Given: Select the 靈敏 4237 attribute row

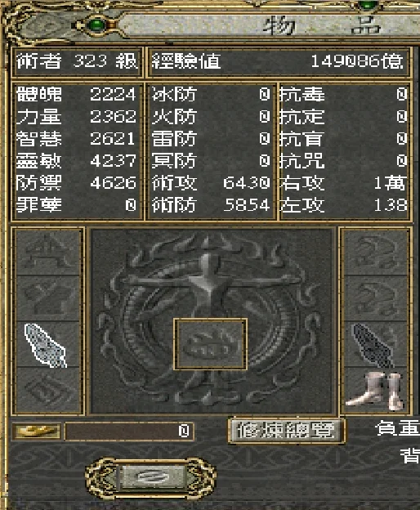Looking at the screenshot, I should 76,161.
